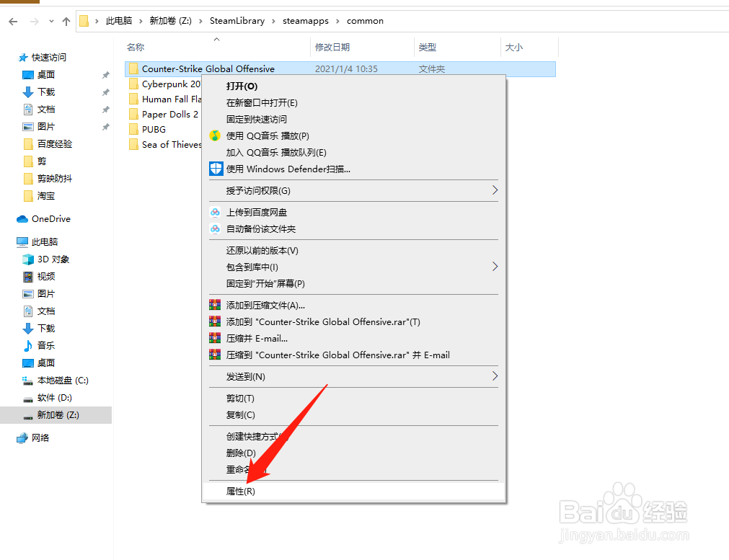This screenshot has height=560, width=729.
Task: Click the Forward navigation arrow
Action: pyautogui.click(x=34, y=22)
